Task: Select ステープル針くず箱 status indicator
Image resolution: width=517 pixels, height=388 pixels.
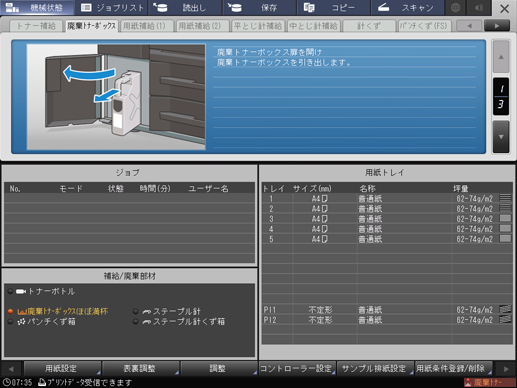Action: point(135,321)
